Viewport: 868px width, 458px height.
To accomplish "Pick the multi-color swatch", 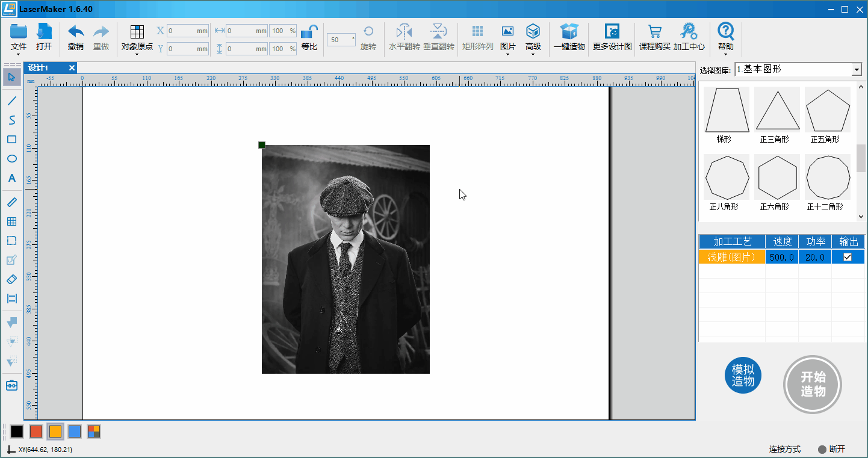I will click(x=94, y=432).
